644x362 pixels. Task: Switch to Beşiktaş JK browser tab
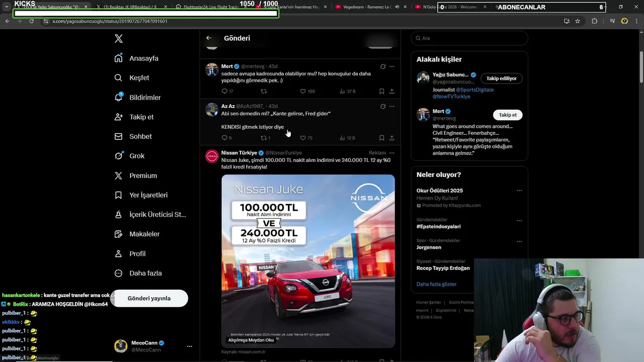pyautogui.click(x=131, y=7)
